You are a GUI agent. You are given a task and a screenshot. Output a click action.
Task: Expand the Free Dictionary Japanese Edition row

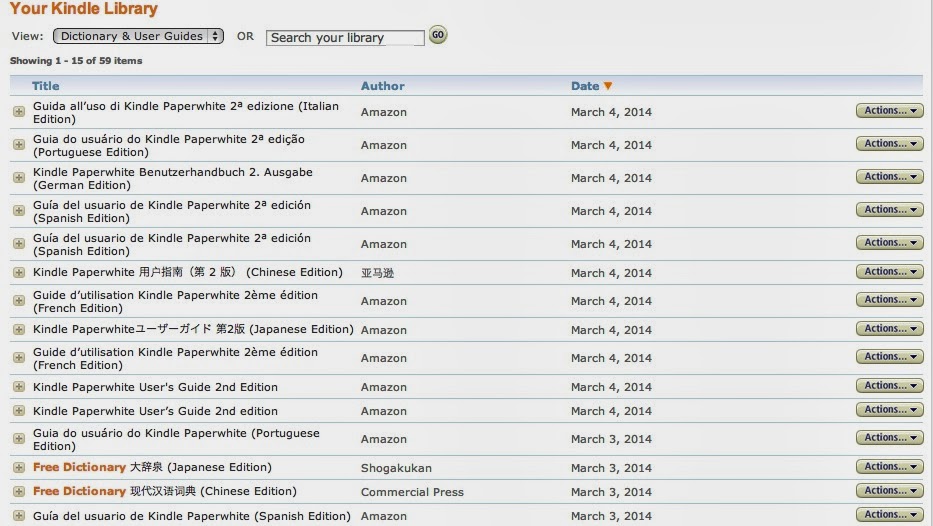[x=19, y=468]
